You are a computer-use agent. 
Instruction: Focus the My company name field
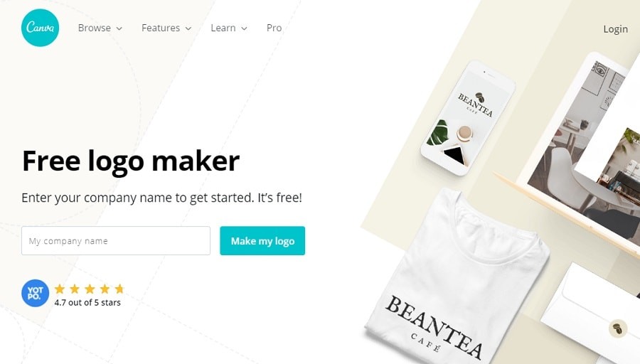click(116, 241)
